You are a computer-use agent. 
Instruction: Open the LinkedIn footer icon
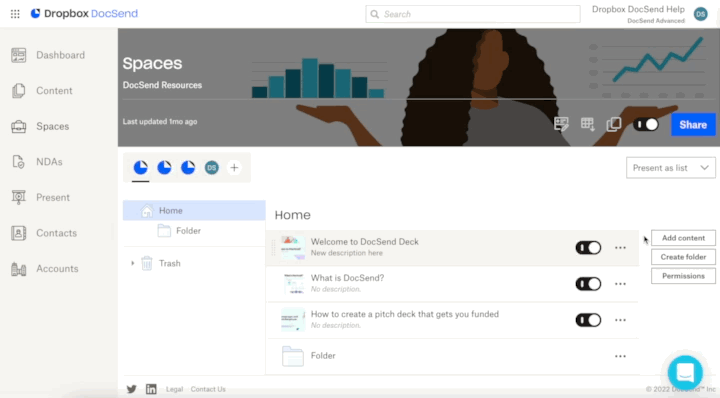pyautogui.click(x=151, y=389)
